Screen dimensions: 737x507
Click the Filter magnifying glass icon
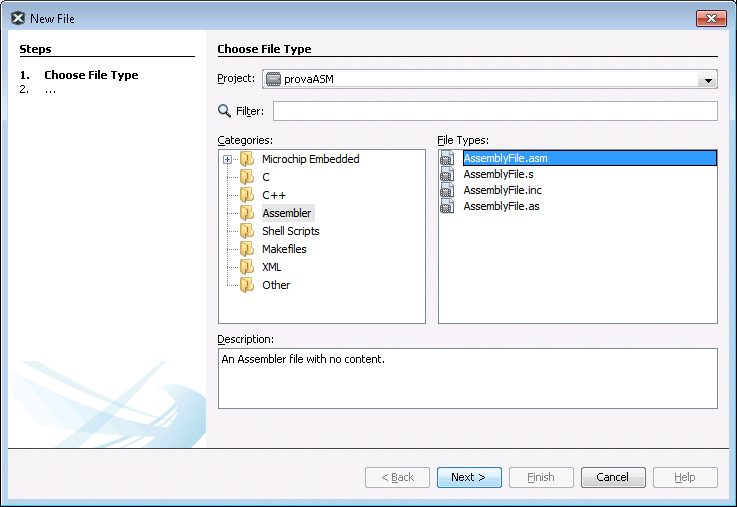coord(225,111)
